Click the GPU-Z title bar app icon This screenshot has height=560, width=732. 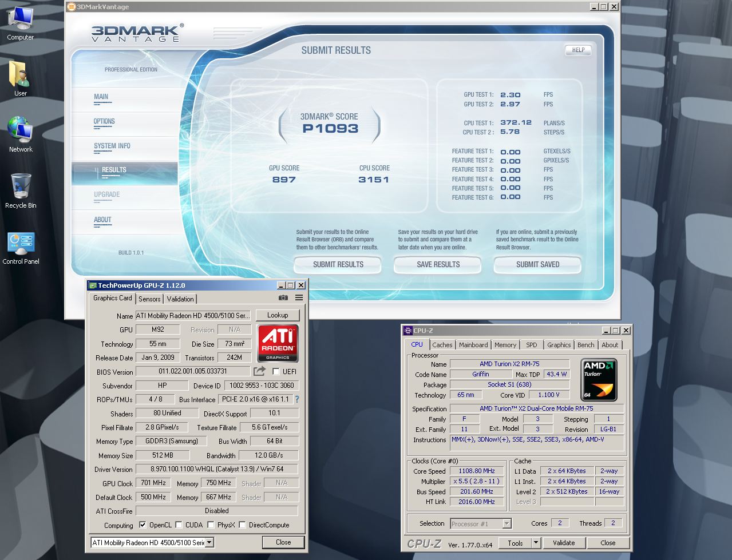[x=92, y=285]
